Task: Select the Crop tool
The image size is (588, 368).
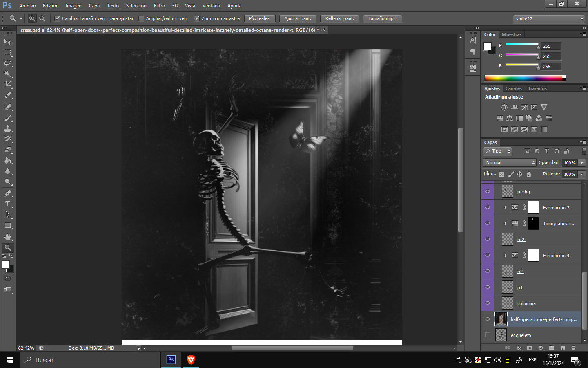Action: 8,85
